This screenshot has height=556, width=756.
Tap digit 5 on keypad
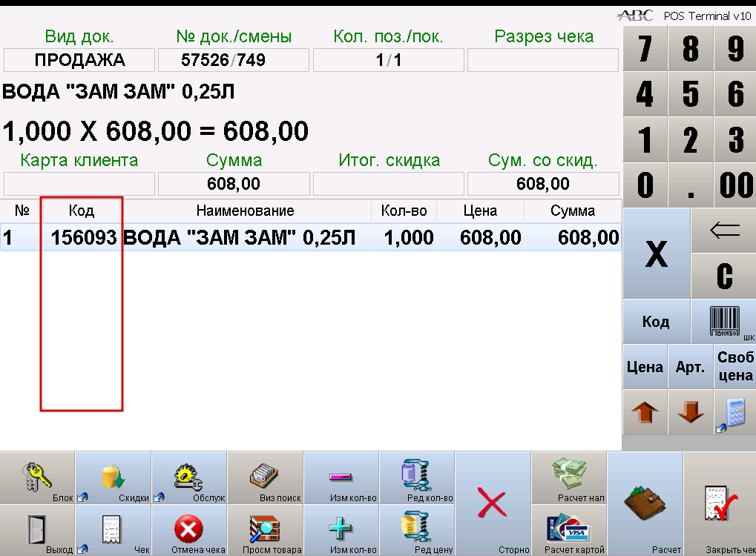pos(691,94)
